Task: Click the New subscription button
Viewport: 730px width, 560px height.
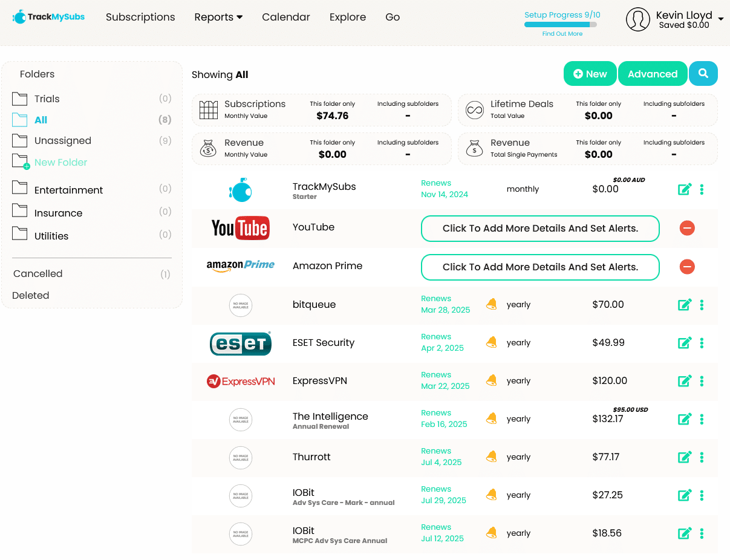Action: (590, 74)
